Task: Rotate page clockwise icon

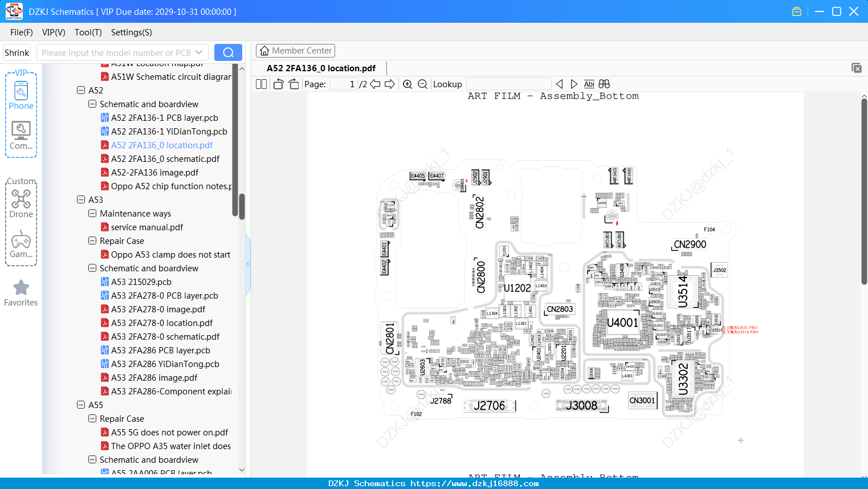Action: (x=294, y=84)
